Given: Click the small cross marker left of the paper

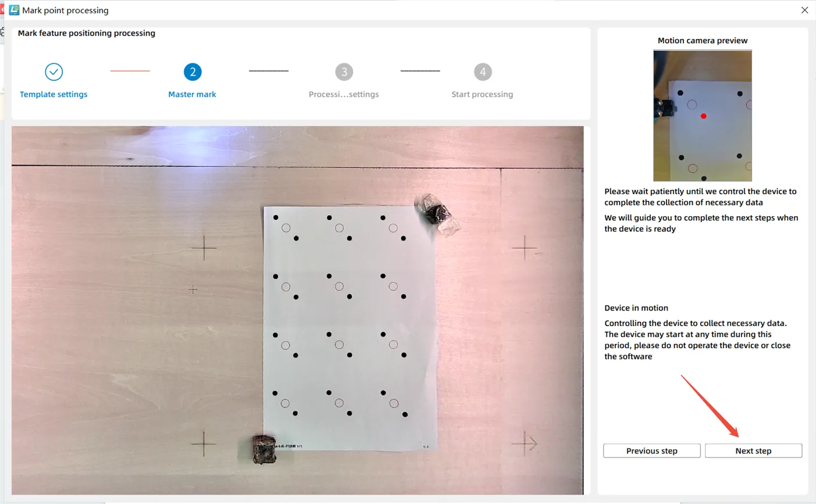Looking at the screenshot, I should point(193,289).
